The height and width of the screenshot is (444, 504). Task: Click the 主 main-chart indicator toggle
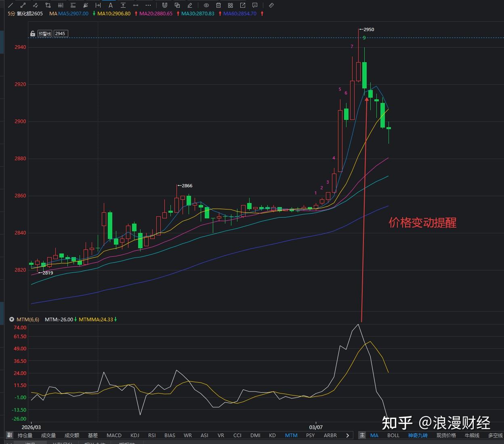[362, 435]
